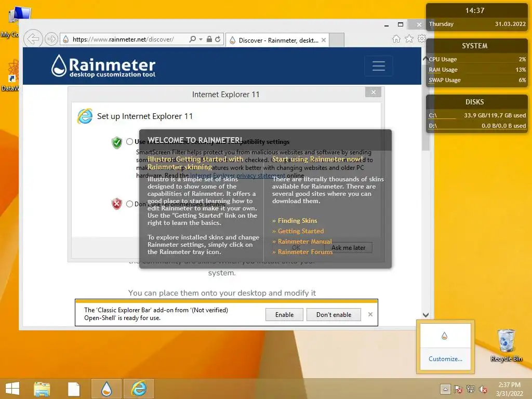Click the network tray icon

pos(471,389)
